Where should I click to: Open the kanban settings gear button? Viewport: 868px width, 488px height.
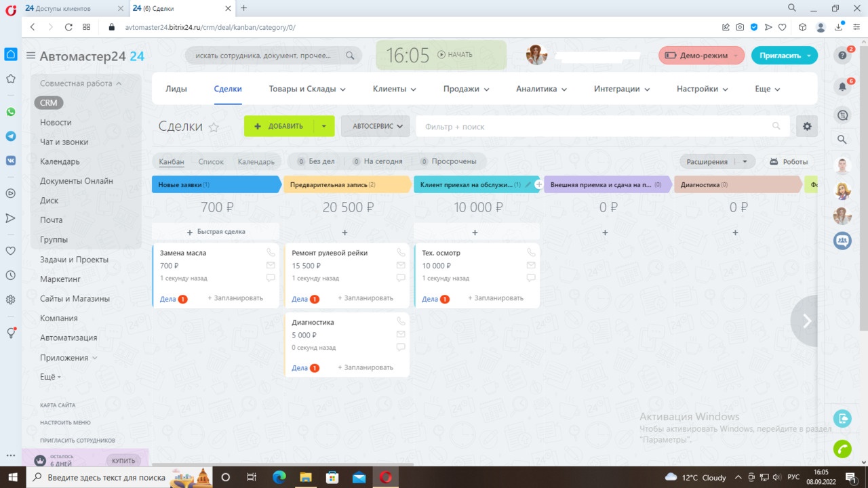[x=807, y=126]
